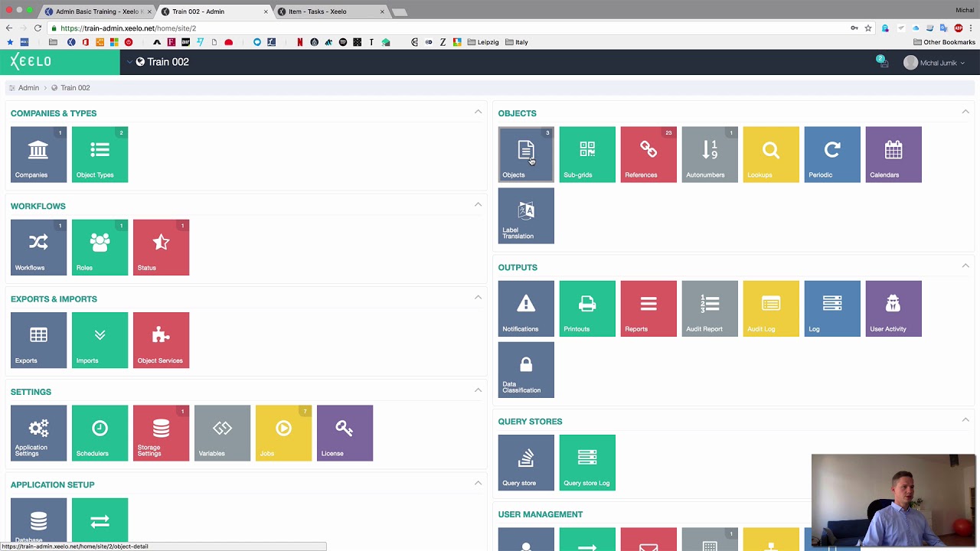Collapse the Objects section
The height and width of the screenshot is (551, 980).
click(965, 112)
